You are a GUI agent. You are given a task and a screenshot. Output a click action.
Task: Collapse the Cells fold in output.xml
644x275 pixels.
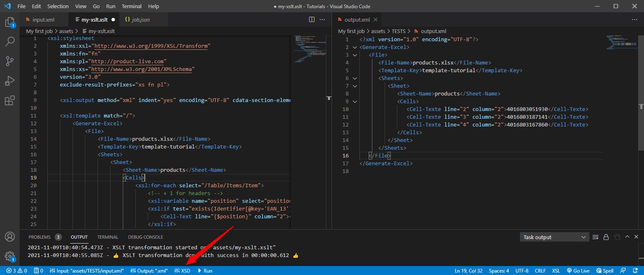click(x=355, y=102)
